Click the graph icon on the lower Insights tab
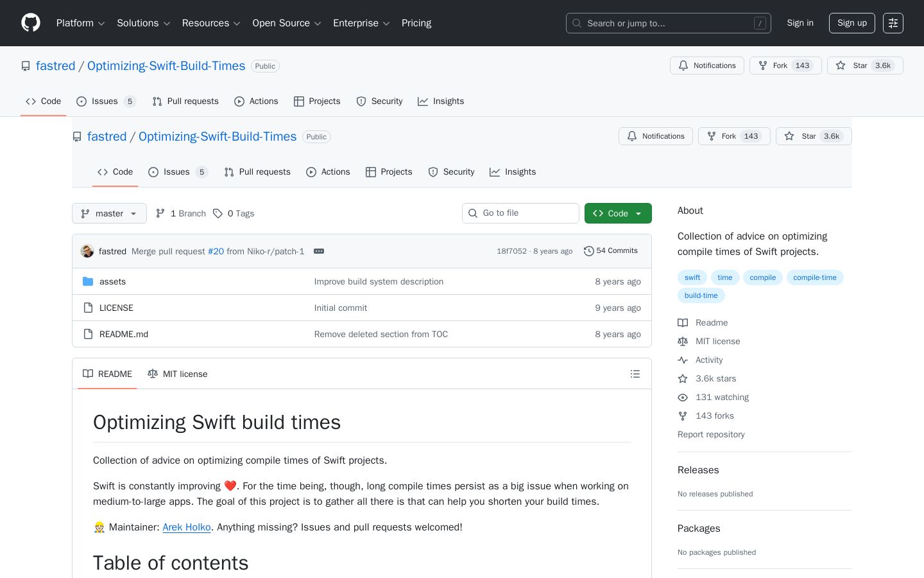The height and width of the screenshot is (578, 924). coord(495,172)
